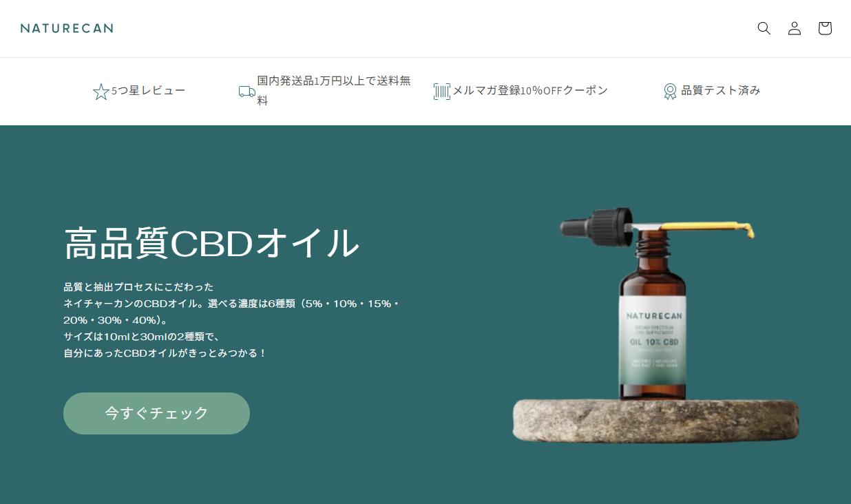Viewport: 851px width, 504px height.
Task: Click the star icon beside reviews
Action: [x=101, y=92]
